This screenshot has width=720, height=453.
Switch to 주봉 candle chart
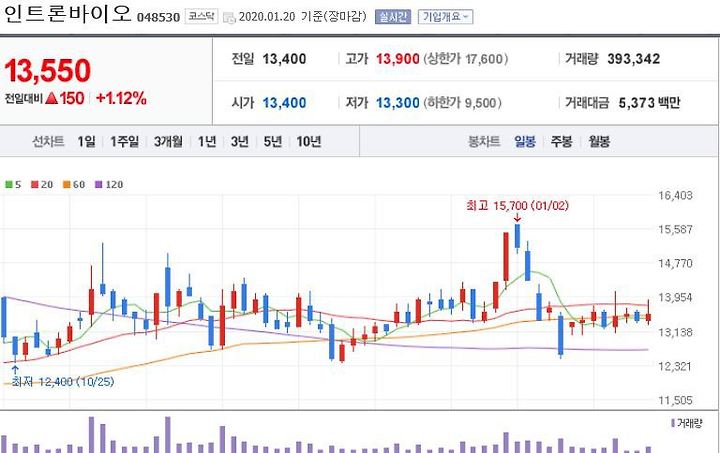tap(562, 141)
